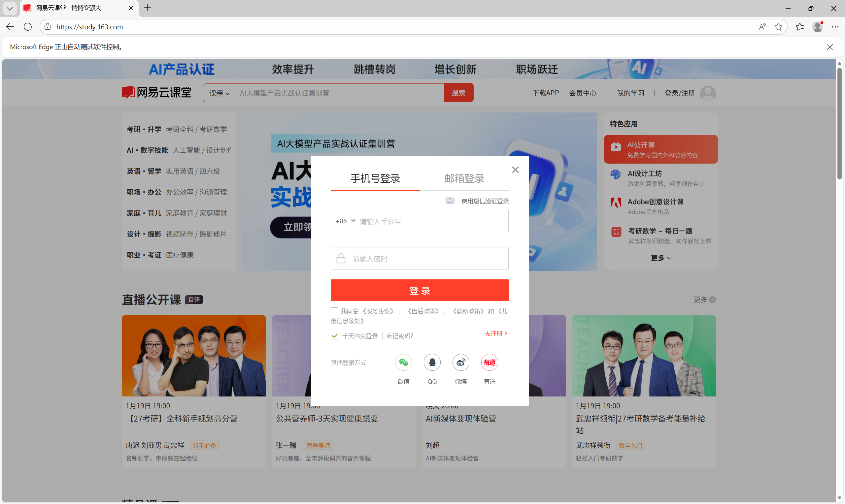Refresh the page in Edge
Image resolution: width=845 pixels, height=504 pixels.
pos(28,27)
